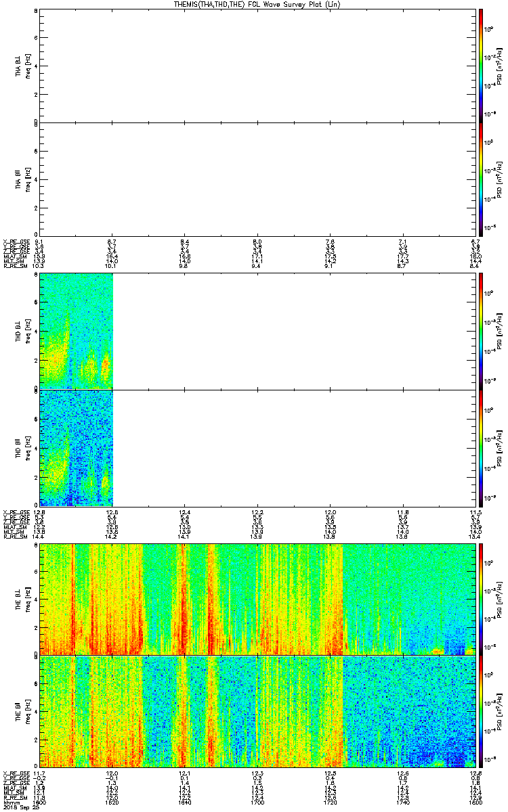The image size is (508, 812).
Task: Click the 'THA B⊥ freq [Hz]' axis label
Action: (x=23, y=66)
